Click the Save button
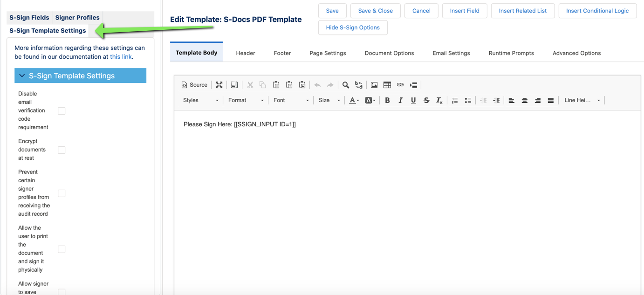644x295 pixels. tap(332, 11)
